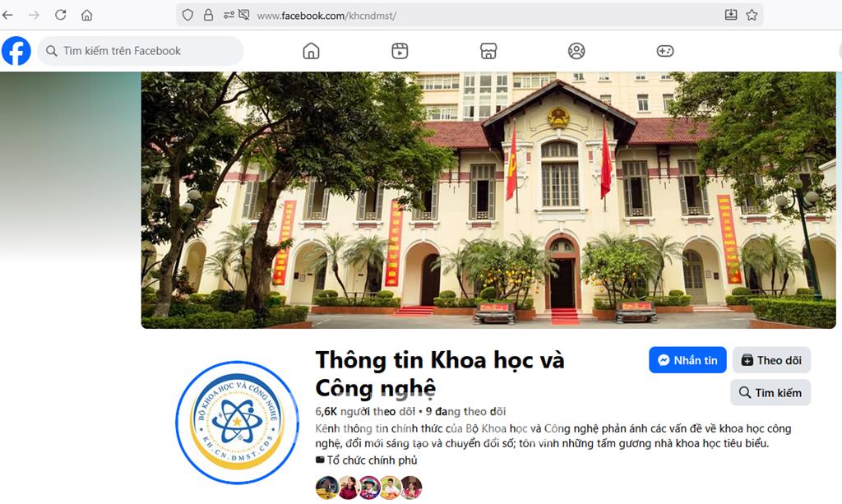Open the tracking protection shield icon

[x=187, y=15]
